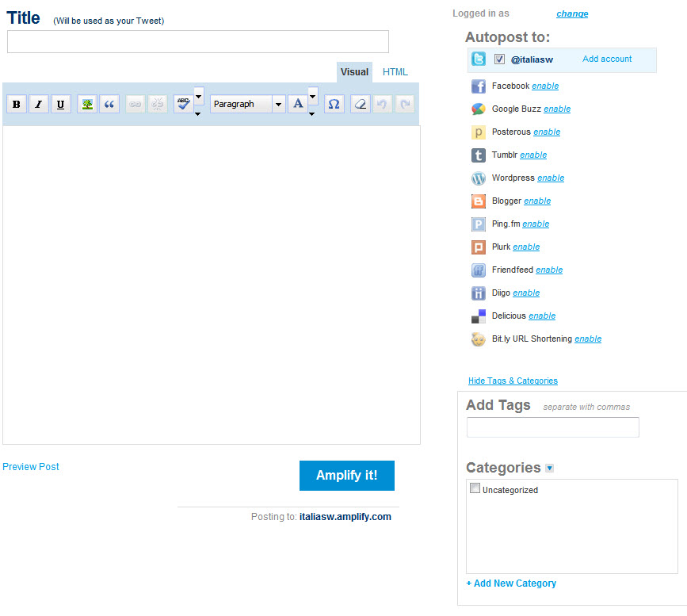Click the unlink broken chain icon

point(158,105)
